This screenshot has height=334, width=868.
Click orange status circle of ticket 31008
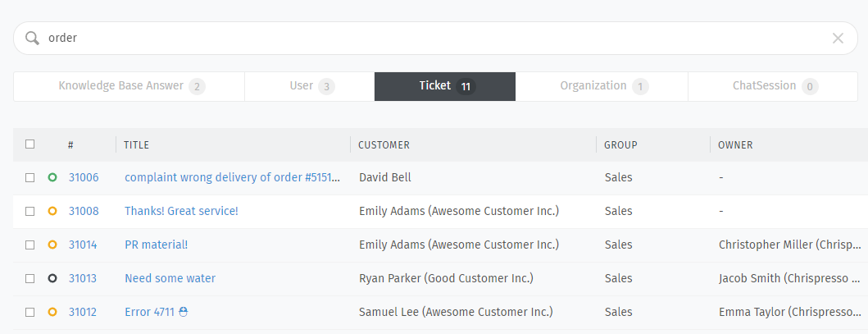52,211
